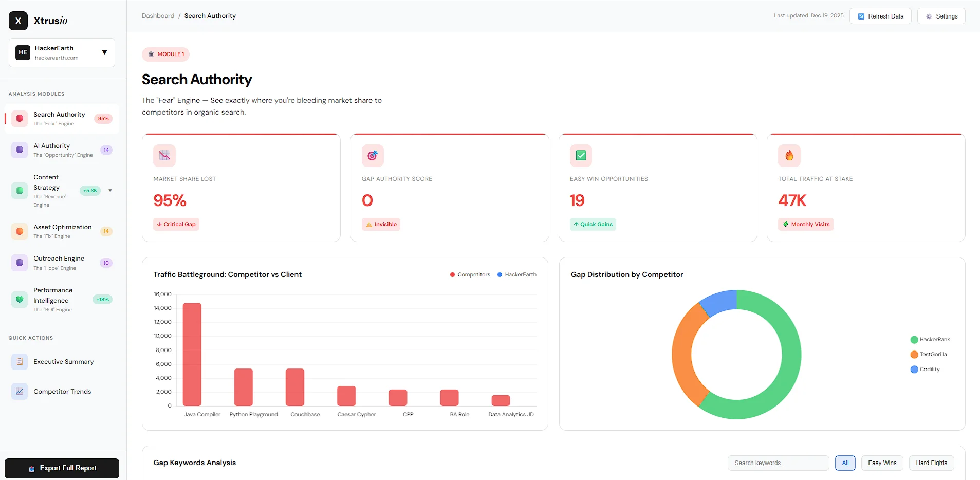The image size is (980, 480).
Task: Expand the HackerEarth workspace selector
Action: (x=104, y=52)
